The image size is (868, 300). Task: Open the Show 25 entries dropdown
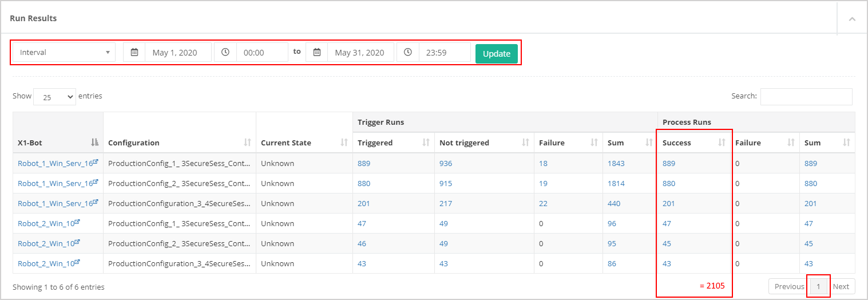[54, 97]
